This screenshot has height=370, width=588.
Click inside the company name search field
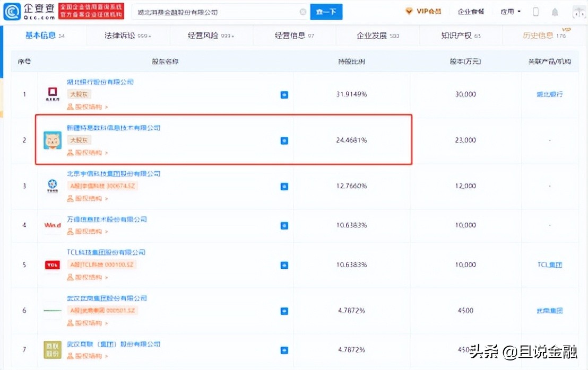(x=212, y=11)
